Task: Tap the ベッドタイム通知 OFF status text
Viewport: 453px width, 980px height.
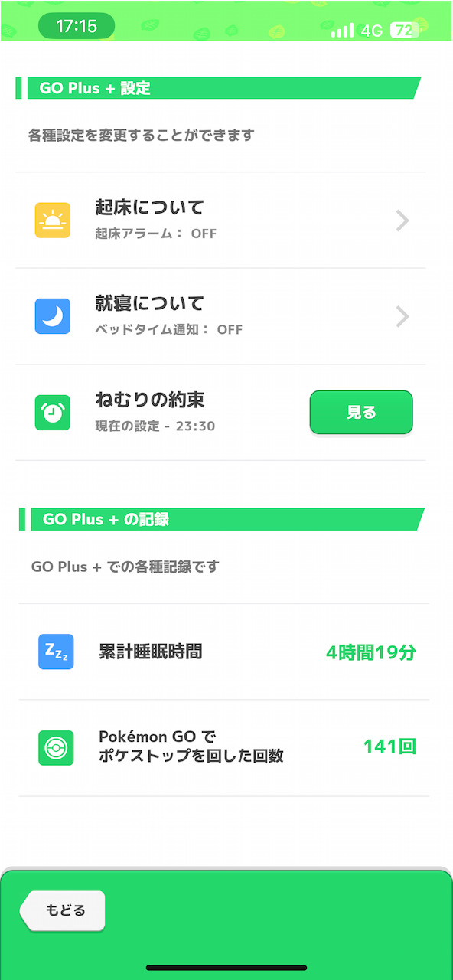Action: (169, 330)
